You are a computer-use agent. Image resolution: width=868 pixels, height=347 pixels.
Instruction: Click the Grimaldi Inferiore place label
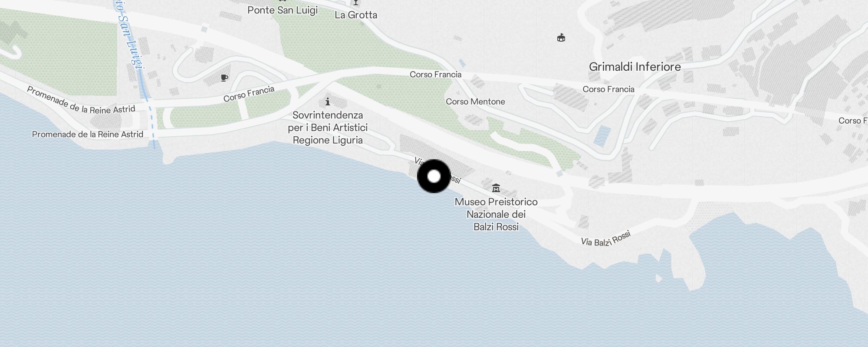(635, 67)
